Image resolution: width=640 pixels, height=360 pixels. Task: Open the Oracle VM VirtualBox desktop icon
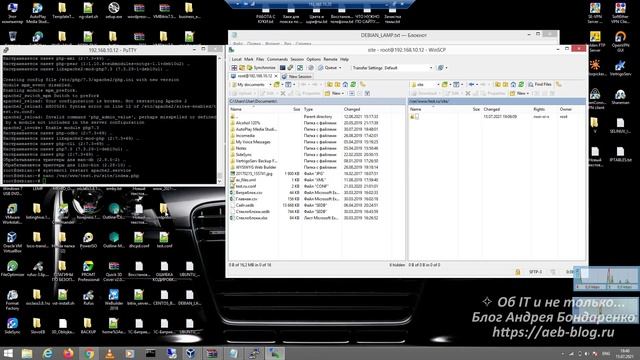coord(12,242)
